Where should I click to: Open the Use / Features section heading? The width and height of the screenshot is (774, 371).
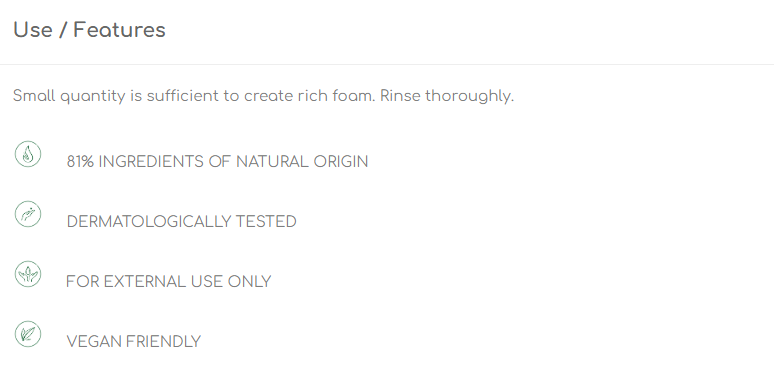click(89, 30)
